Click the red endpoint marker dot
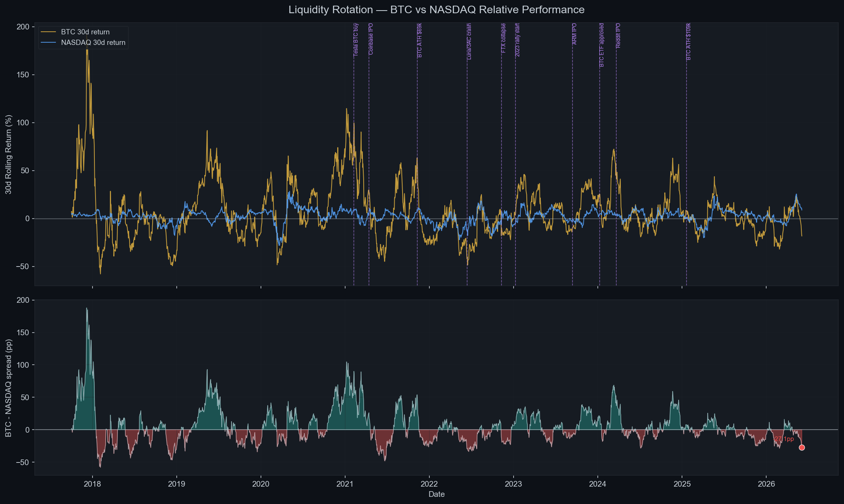This screenshot has height=504, width=844. tap(802, 447)
